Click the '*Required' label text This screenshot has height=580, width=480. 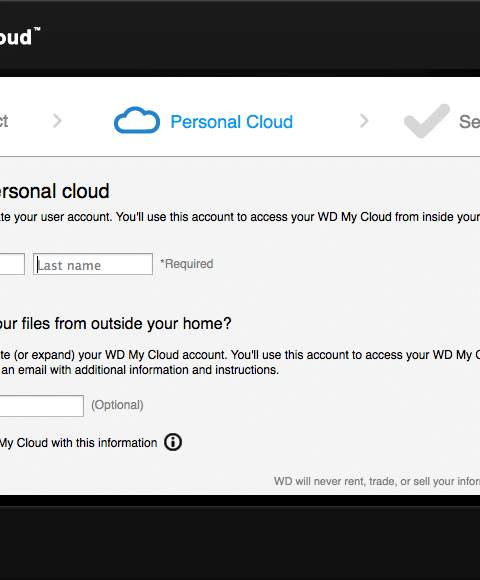coord(187,264)
